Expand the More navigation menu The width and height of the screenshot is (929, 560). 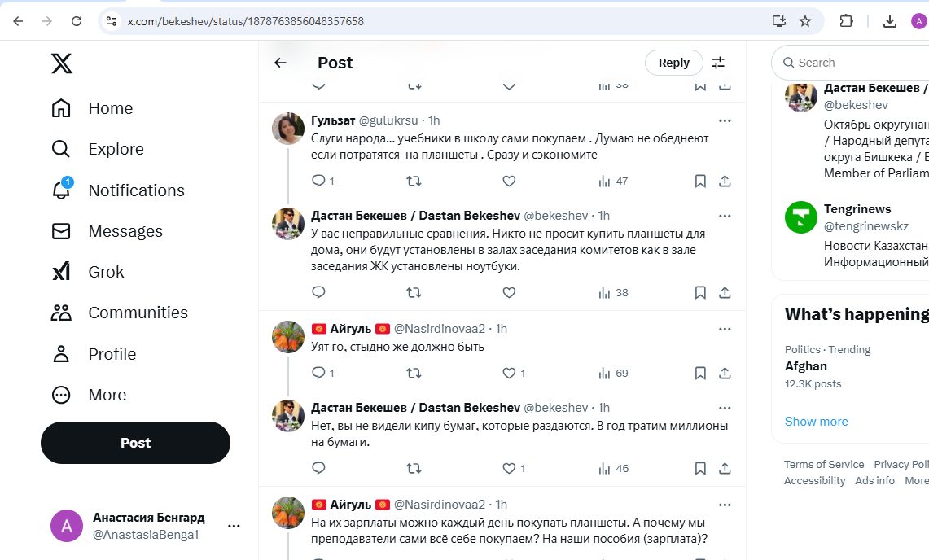(x=89, y=395)
